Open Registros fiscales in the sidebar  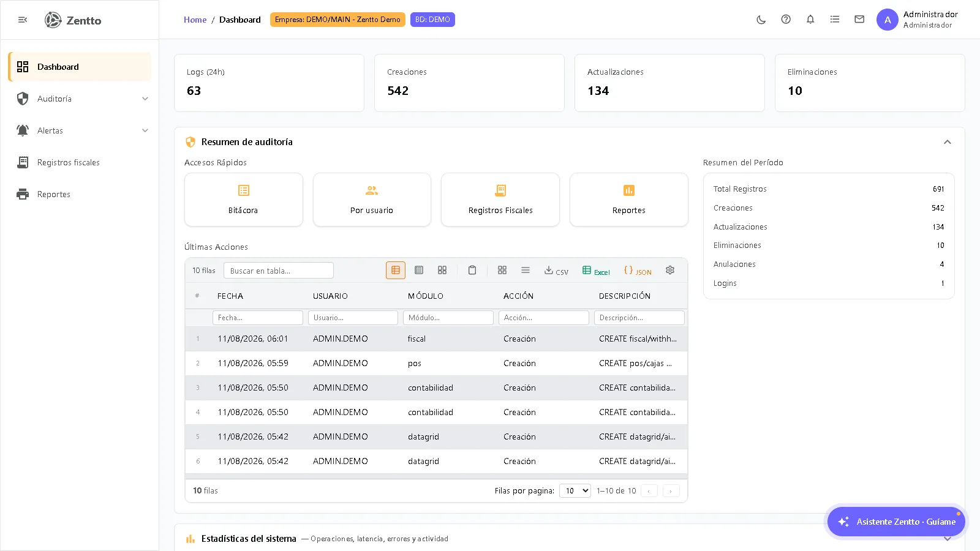coord(80,162)
